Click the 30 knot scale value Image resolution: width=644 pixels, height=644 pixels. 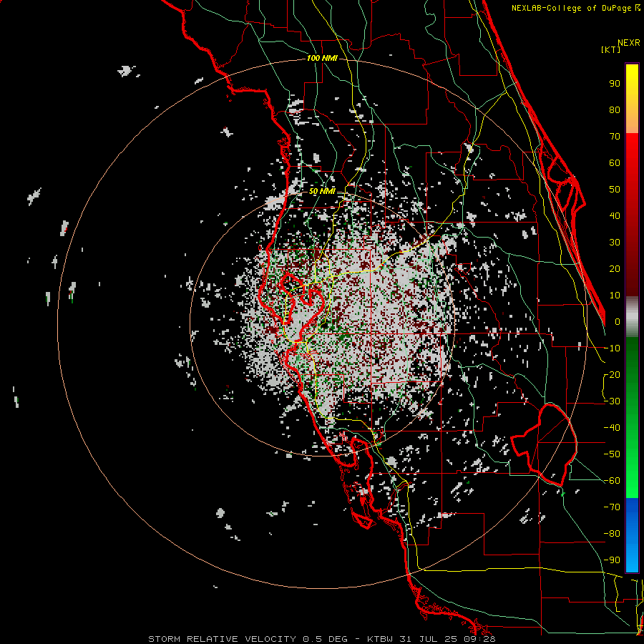(615, 243)
